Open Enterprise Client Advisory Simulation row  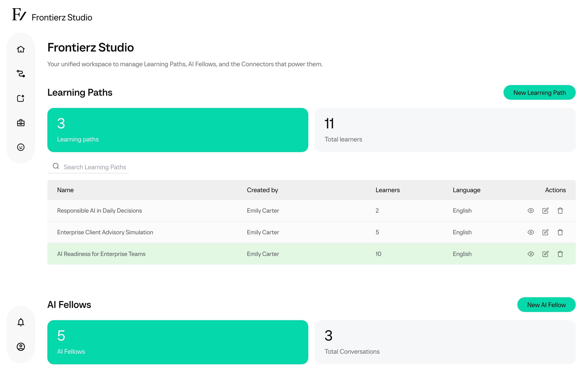coord(311,232)
